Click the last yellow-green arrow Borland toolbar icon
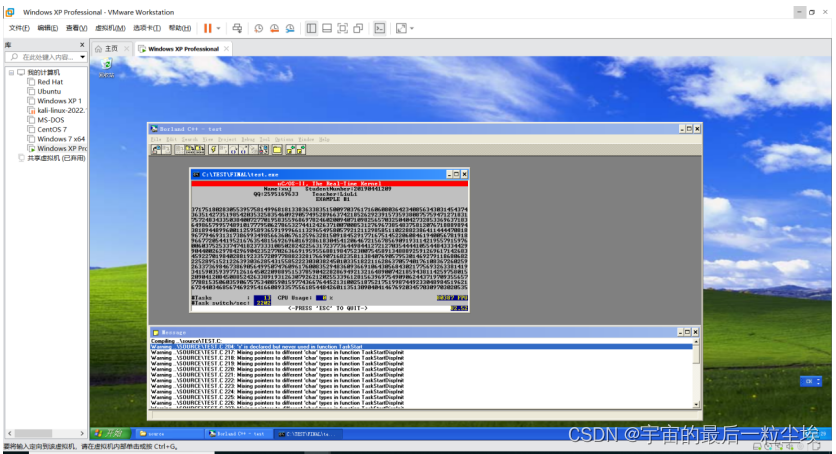 coord(301,150)
